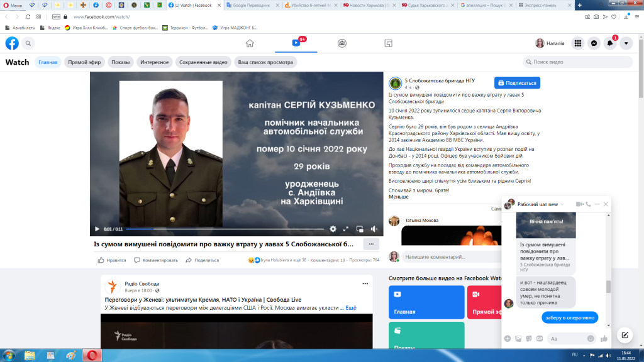Open the Gaming icon in Facebook header

click(x=388, y=43)
